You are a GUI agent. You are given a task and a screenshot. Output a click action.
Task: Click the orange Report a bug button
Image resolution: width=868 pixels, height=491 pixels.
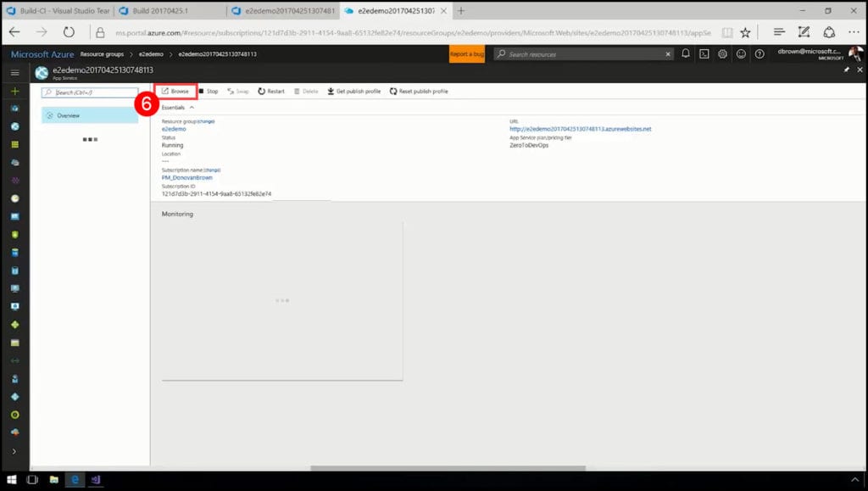[467, 53]
